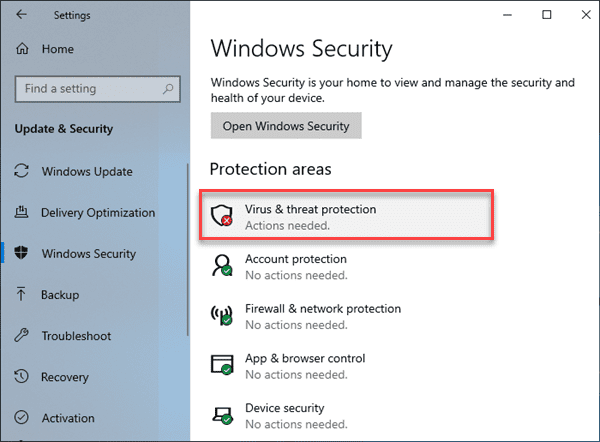Click the Firewall & network protection icon
Screen dimensions: 600x442
pyautogui.click(x=222, y=316)
